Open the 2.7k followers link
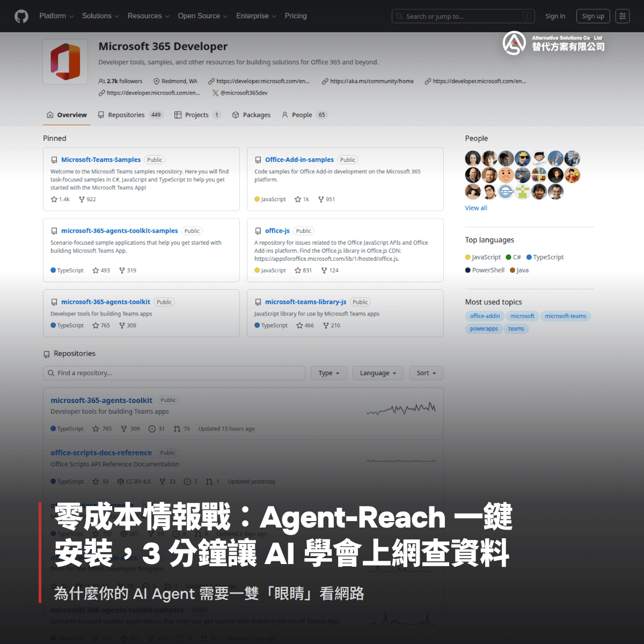Screen dimensions: 644x644 click(121, 82)
